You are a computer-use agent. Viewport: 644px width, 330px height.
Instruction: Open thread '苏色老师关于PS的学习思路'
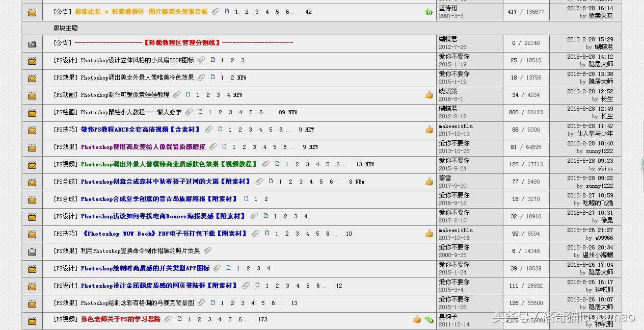pyautogui.click(x=121, y=319)
